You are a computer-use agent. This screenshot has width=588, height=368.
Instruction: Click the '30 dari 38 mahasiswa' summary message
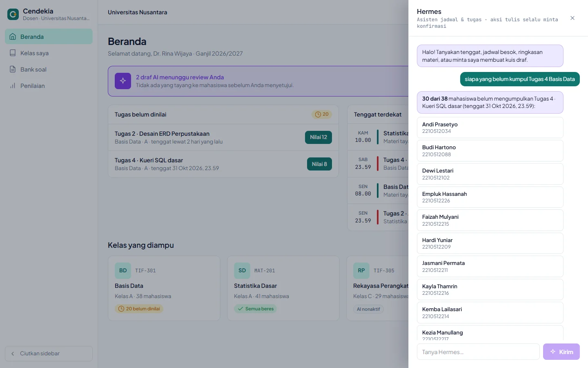click(490, 102)
